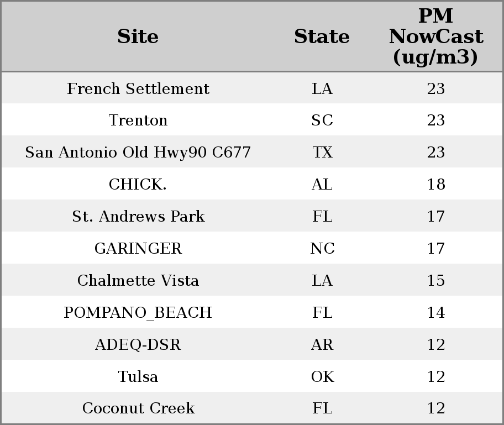Select the OK state cell
The height and width of the screenshot is (425, 504).
point(322,377)
